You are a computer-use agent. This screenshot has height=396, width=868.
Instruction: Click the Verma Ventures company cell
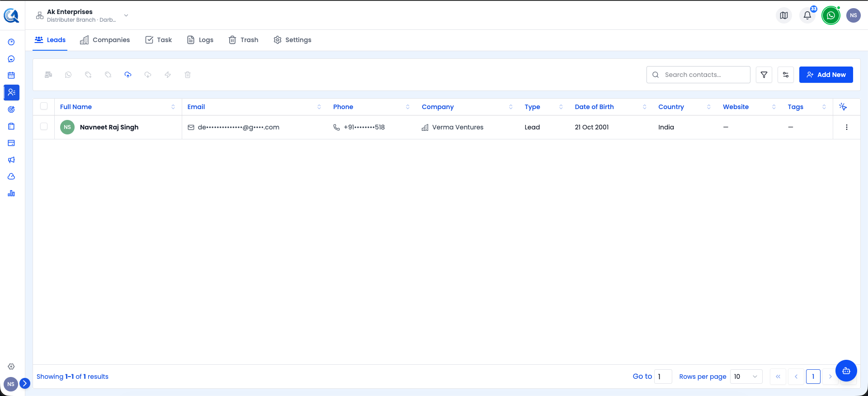453,127
